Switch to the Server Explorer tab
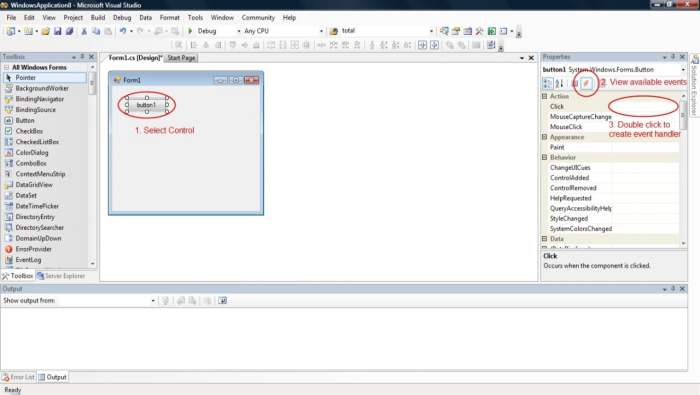The height and width of the screenshot is (395, 700). [61, 276]
